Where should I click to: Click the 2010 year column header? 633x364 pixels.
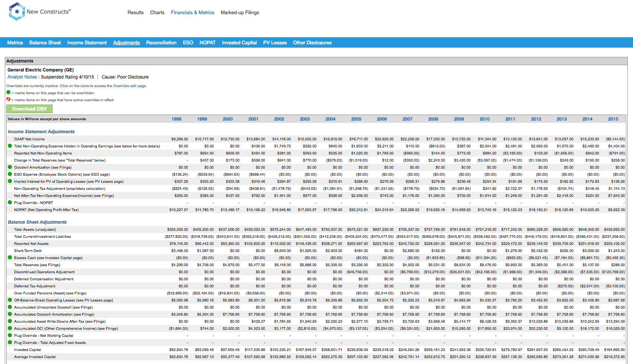pos(485,119)
